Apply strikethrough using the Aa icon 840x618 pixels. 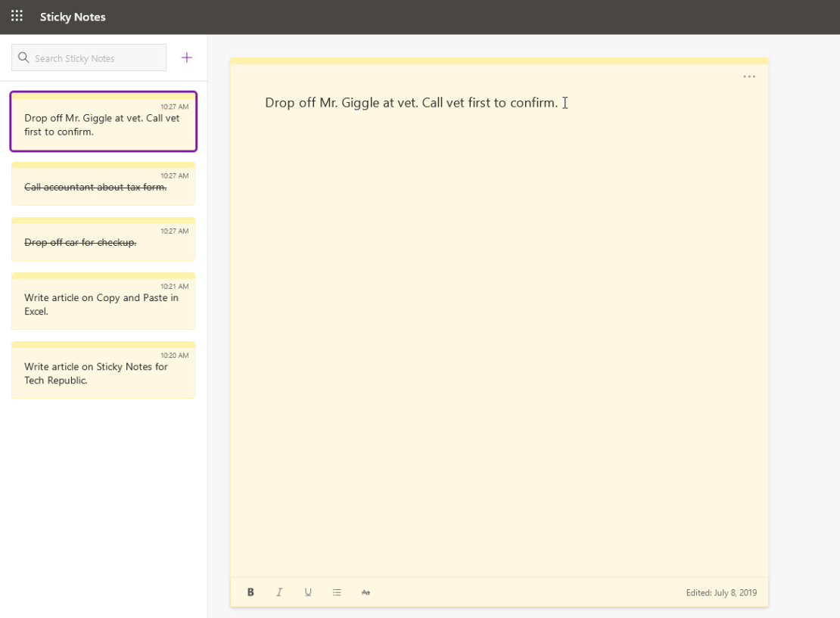(x=366, y=592)
